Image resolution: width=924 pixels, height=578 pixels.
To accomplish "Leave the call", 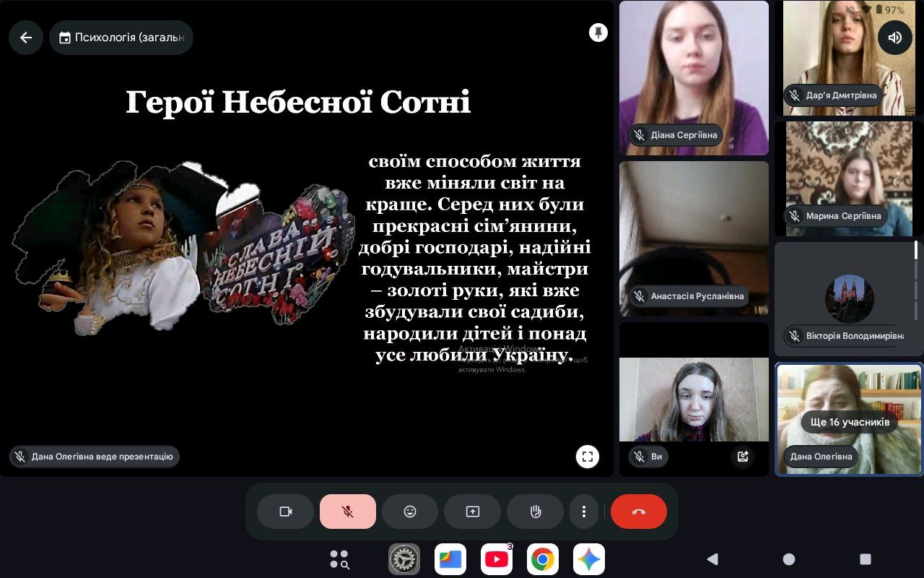I will click(639, 512).
